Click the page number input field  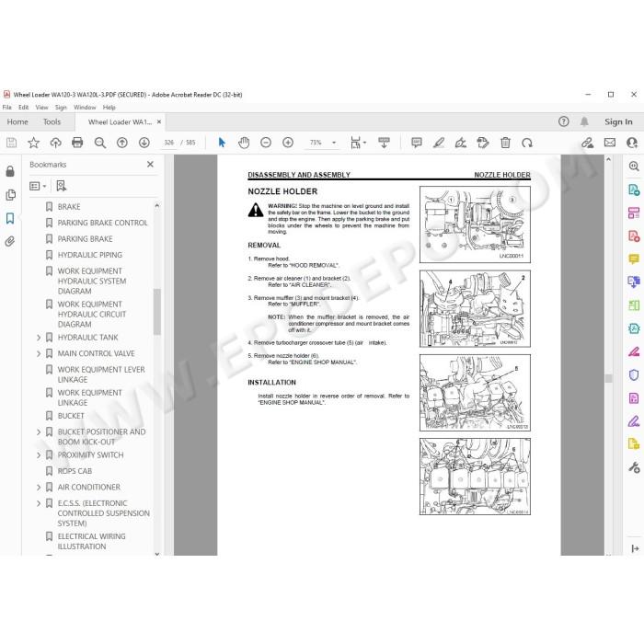pyautogui.click(x=168, y=143)
